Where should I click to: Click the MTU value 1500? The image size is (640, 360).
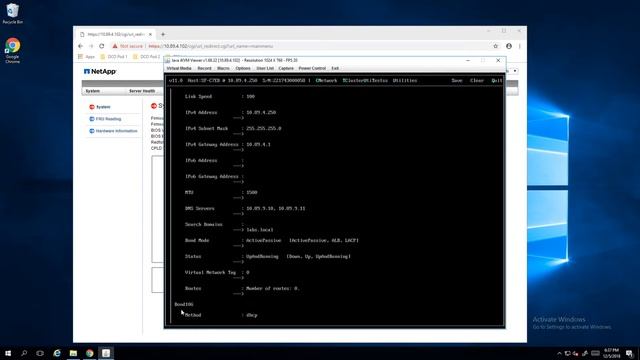[252, 192]
